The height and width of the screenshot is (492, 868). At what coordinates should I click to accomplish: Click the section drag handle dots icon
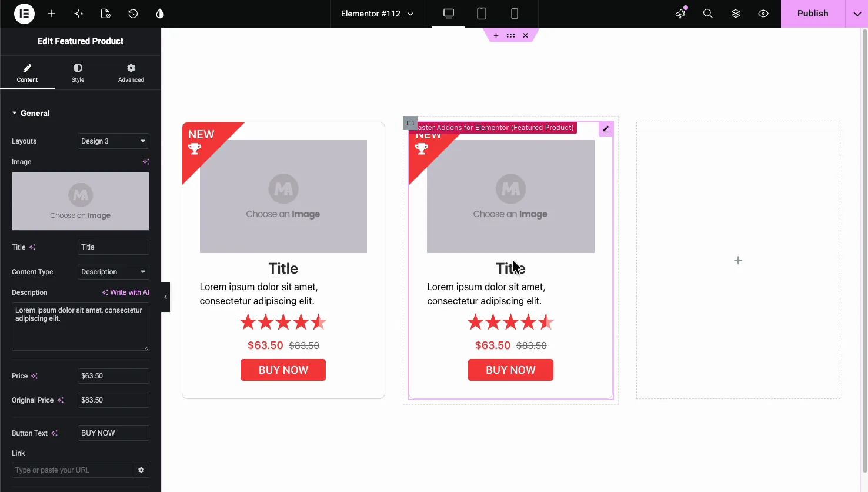(x=510, y=35)
